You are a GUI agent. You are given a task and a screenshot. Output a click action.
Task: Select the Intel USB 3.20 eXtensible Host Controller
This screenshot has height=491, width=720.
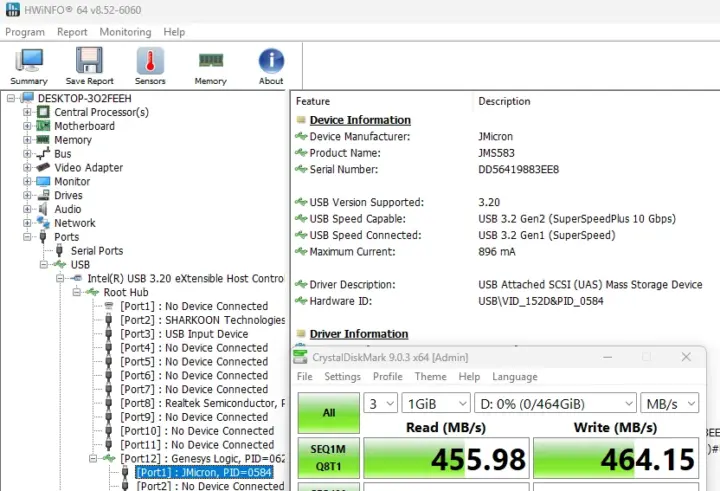pyautogui.click(x=186, y=278)
